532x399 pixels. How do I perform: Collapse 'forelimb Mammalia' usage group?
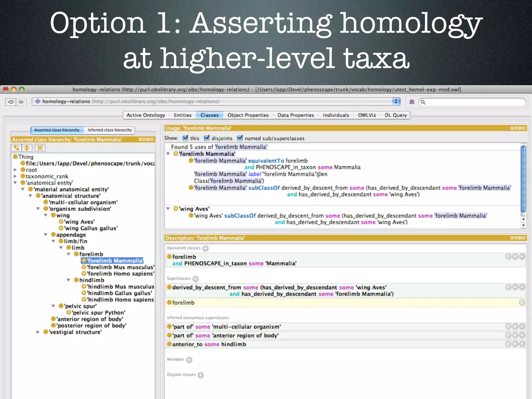(168, 154)
